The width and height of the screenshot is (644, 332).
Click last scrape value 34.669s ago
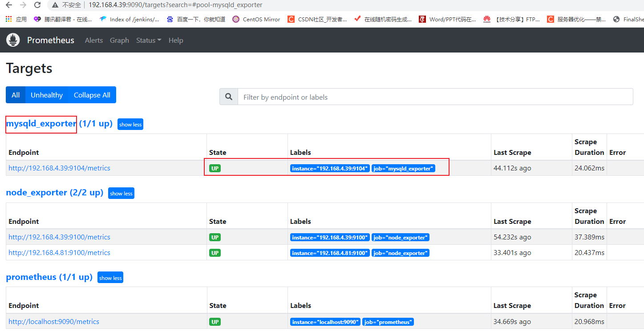[x=512, y=321]
